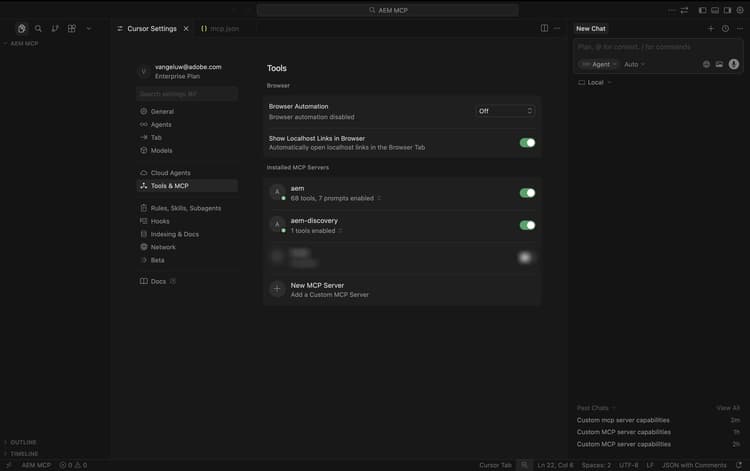Viewport: 750px width, 471px height.
Task: Collapse the Past Chats section
Action: [596, 408]
